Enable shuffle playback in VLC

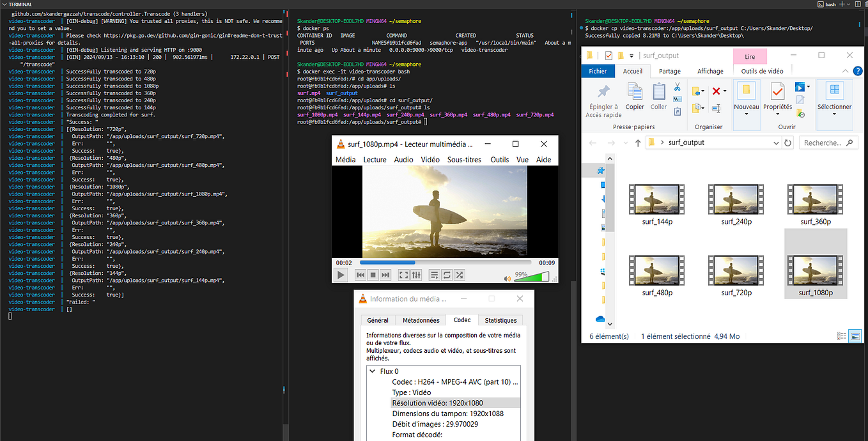460,275
